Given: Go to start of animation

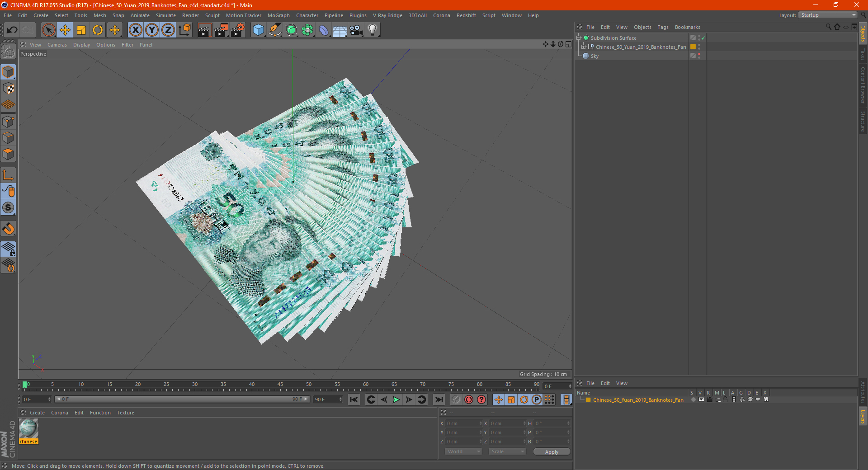Looking at the screenshot, I should coord(354,399).
